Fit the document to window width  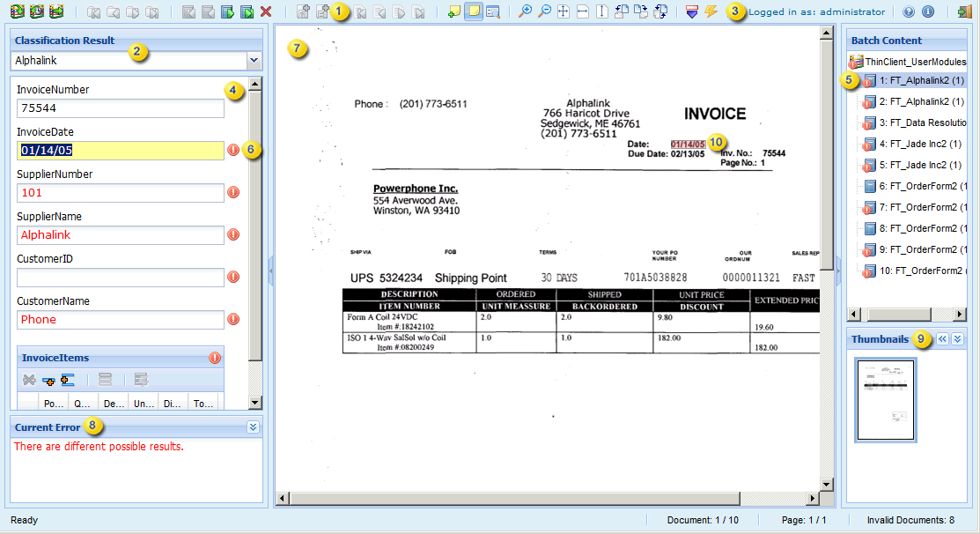coord(582,11)
